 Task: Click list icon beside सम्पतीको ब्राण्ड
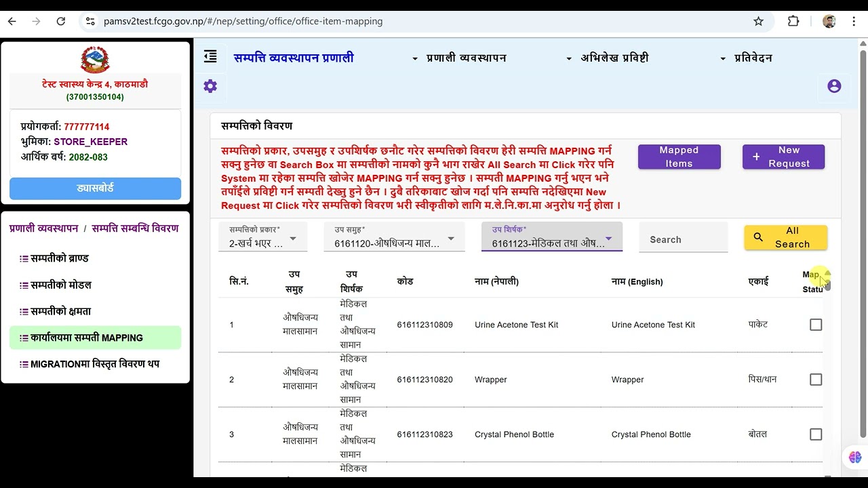(24, 258)
